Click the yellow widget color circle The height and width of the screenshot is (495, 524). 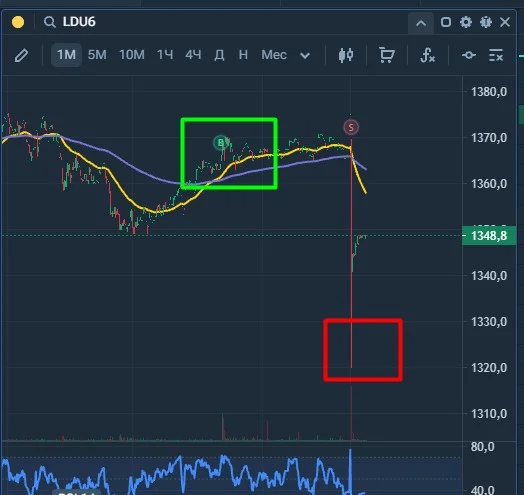(x=18, y=22)
